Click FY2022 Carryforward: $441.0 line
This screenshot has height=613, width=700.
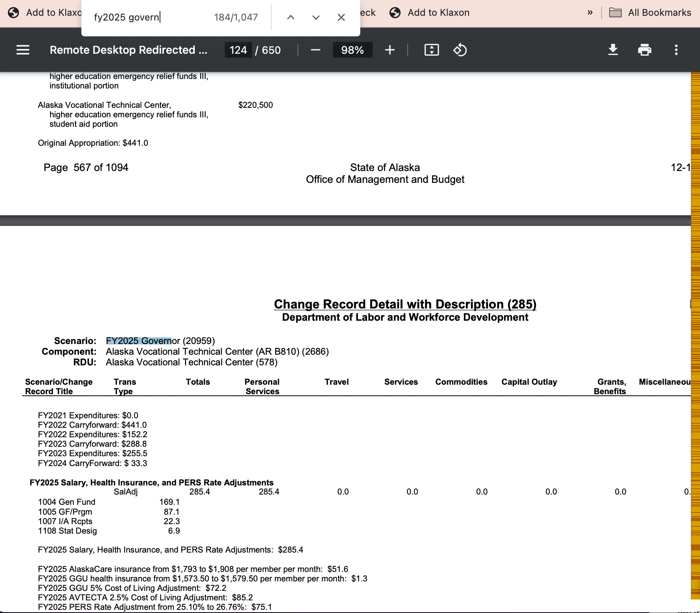(x=92, y=425)
